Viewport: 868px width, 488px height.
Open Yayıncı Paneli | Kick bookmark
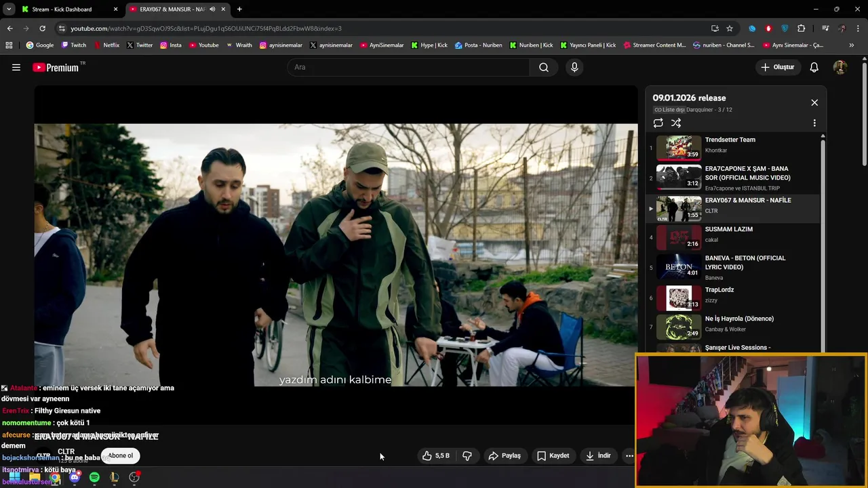tap(588, 45)
